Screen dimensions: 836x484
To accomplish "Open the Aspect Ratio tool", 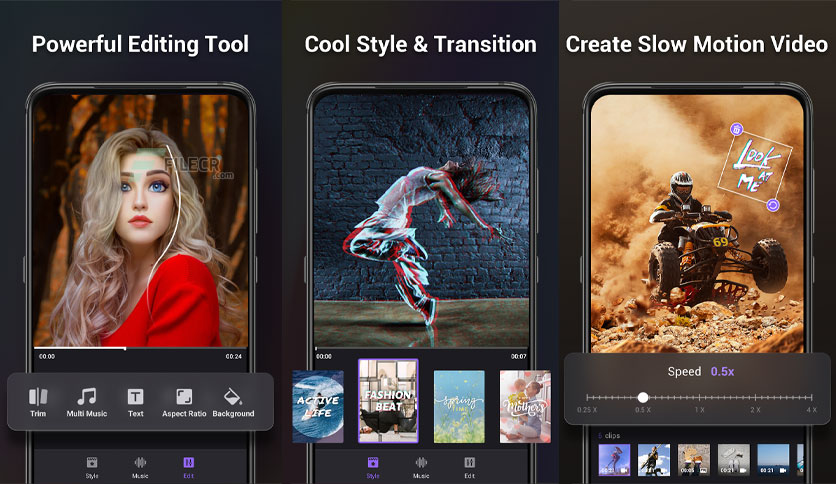I will 184,402.
